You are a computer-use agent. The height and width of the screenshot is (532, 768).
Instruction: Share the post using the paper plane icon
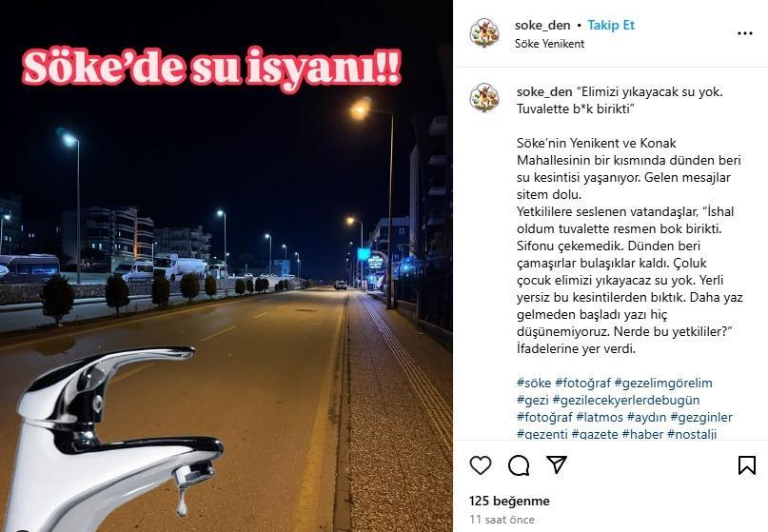pyautogui.click(x=557, y=464)
